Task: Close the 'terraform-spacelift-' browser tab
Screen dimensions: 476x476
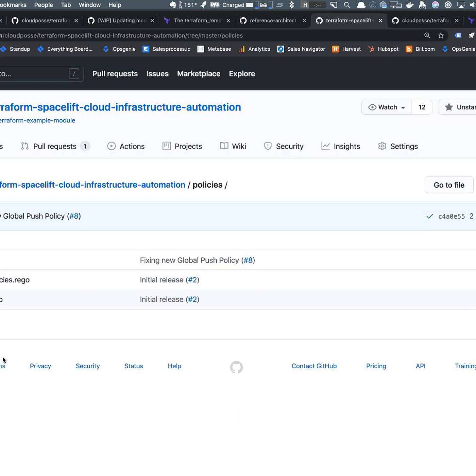Action: click(x=380, y=21)
